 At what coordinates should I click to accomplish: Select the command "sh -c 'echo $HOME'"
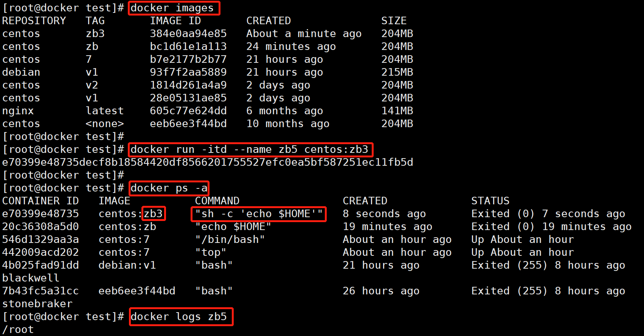coord(259,214)
